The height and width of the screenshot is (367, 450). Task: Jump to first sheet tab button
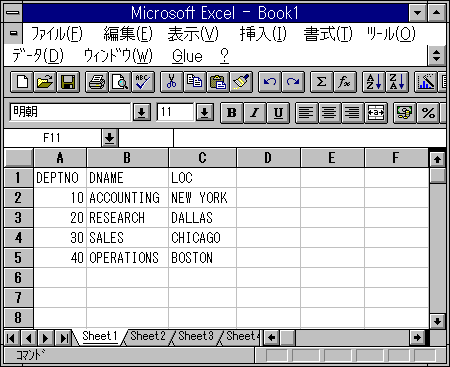click(12, 338)
